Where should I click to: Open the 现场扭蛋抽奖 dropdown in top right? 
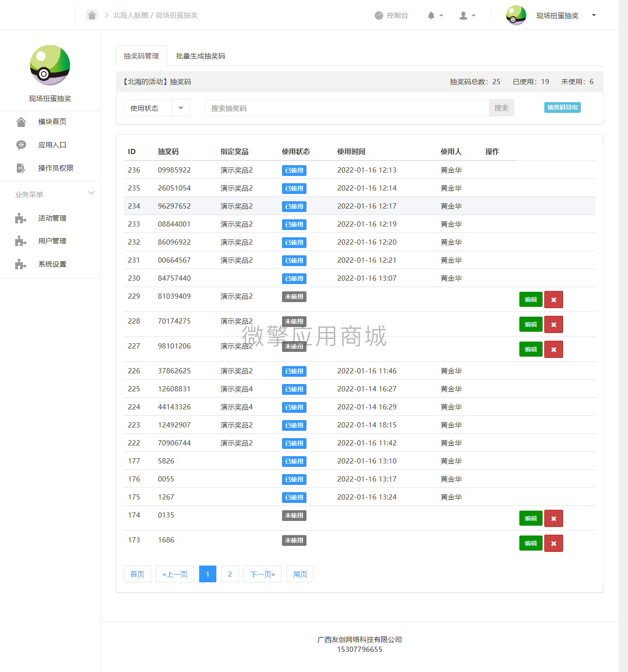(x=594, y=15)
